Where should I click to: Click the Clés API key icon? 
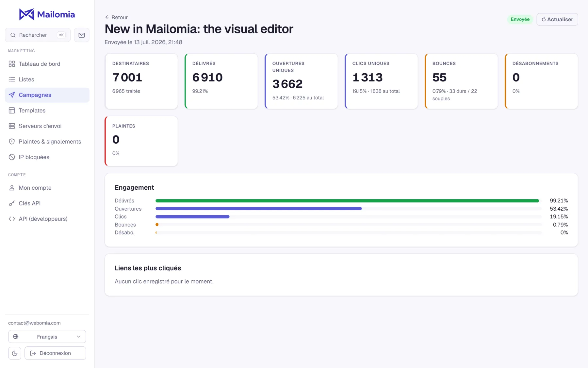[x=12, y=203]
